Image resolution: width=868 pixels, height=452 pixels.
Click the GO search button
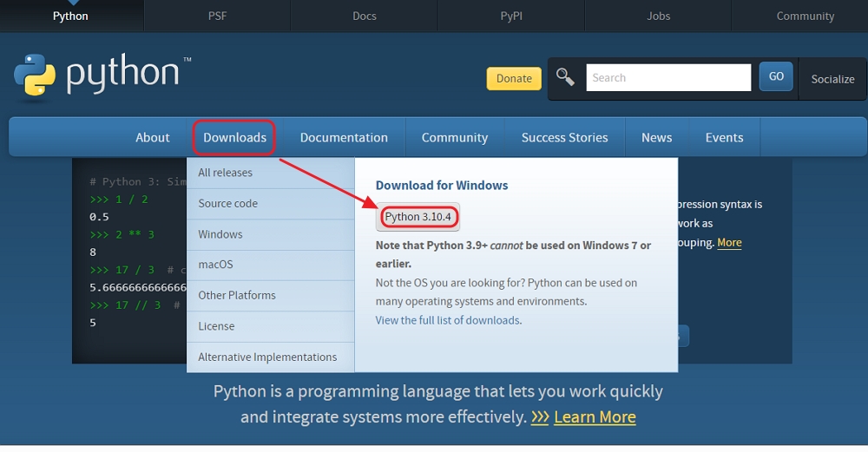click(776, 76)
